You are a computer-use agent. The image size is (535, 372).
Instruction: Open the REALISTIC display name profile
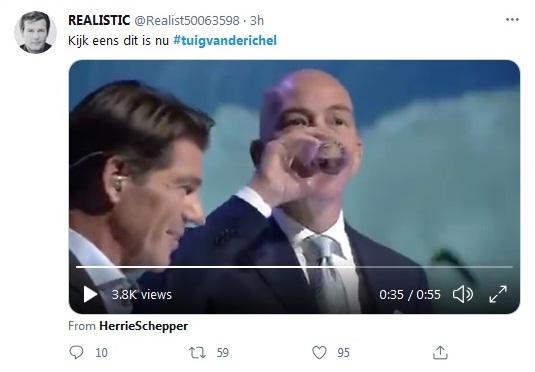tap(99, 20)
